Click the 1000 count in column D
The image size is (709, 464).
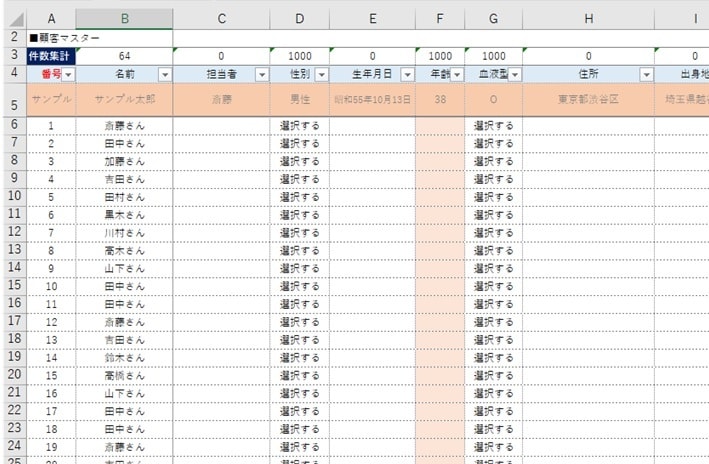(x=299, y=56)
